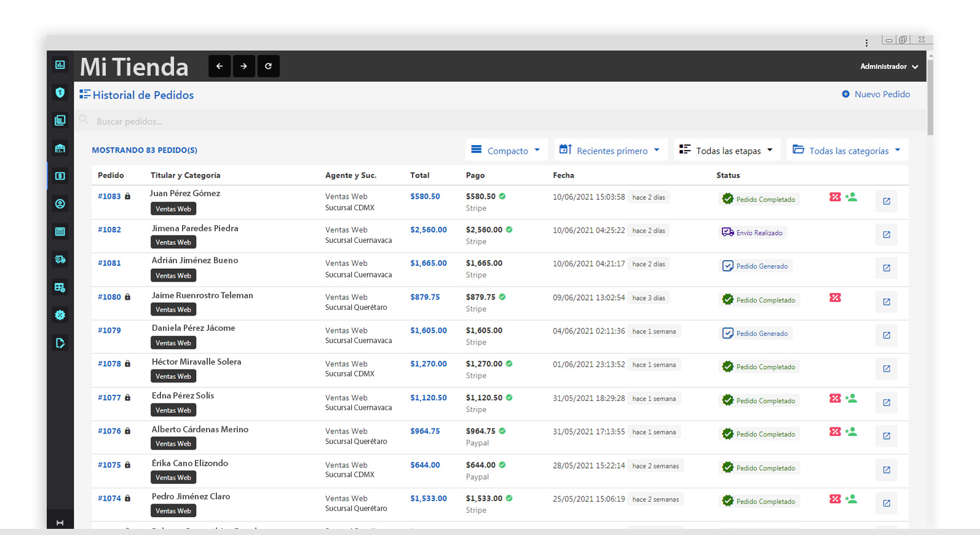980x535 pixels.
Task: Click total $2,560.00 link for order #1082
Action: [429, 230]
